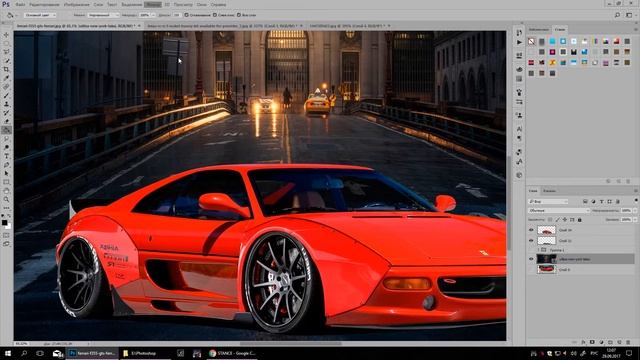The image size is (640, 360).
Task: Hide the top layer with red car thumbnail
Action: click(531, 230)
